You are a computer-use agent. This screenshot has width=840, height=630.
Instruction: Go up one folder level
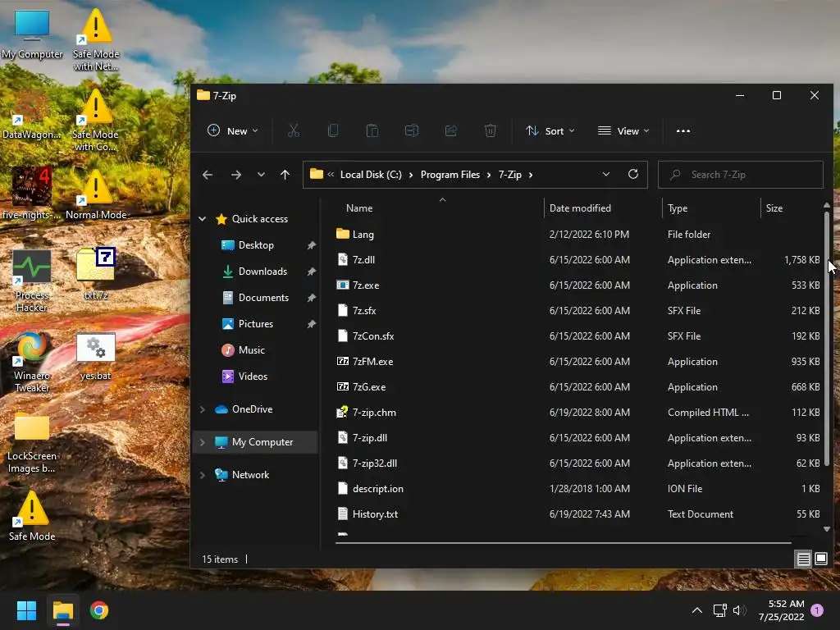point(285,175)
